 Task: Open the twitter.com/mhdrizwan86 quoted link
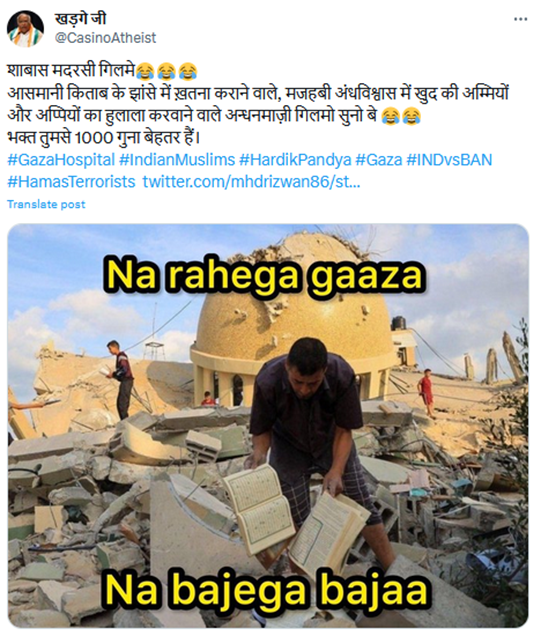pos(251,182)
